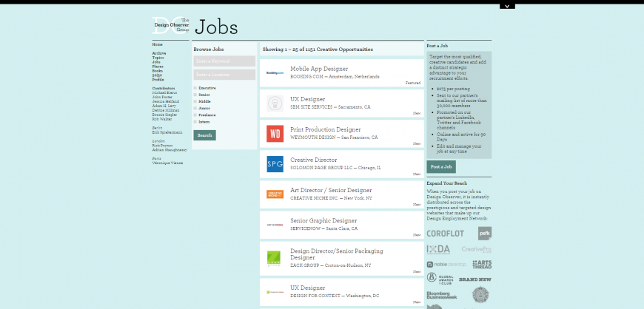Viewport: 644px width, 309px height.
Task: Check the Senior level checkbox
Action: point(195,95)
